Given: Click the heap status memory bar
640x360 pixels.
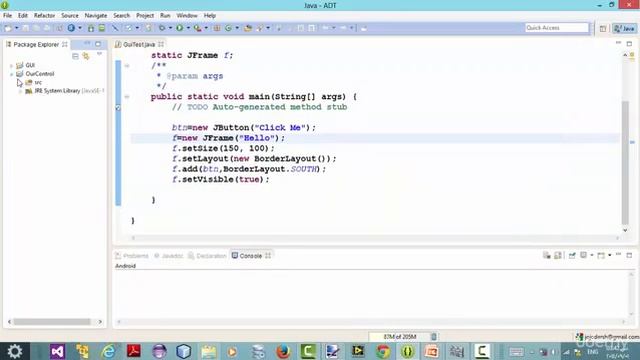Looking at the screenshot, I should point(400,337).
